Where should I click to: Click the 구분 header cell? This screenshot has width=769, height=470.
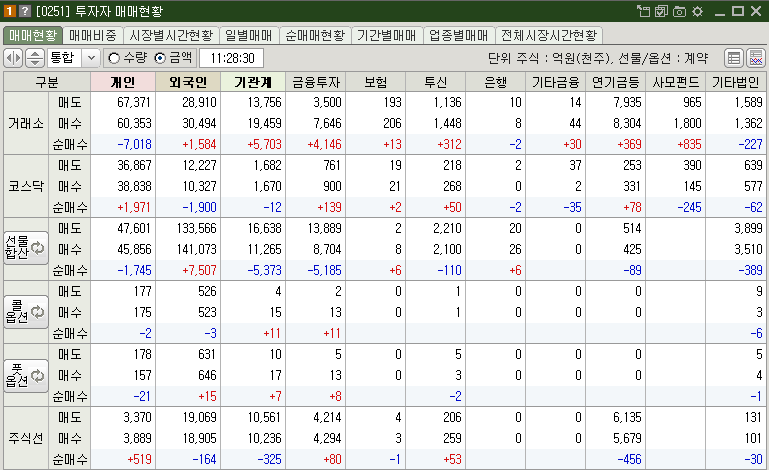click(x=47, y=82)
